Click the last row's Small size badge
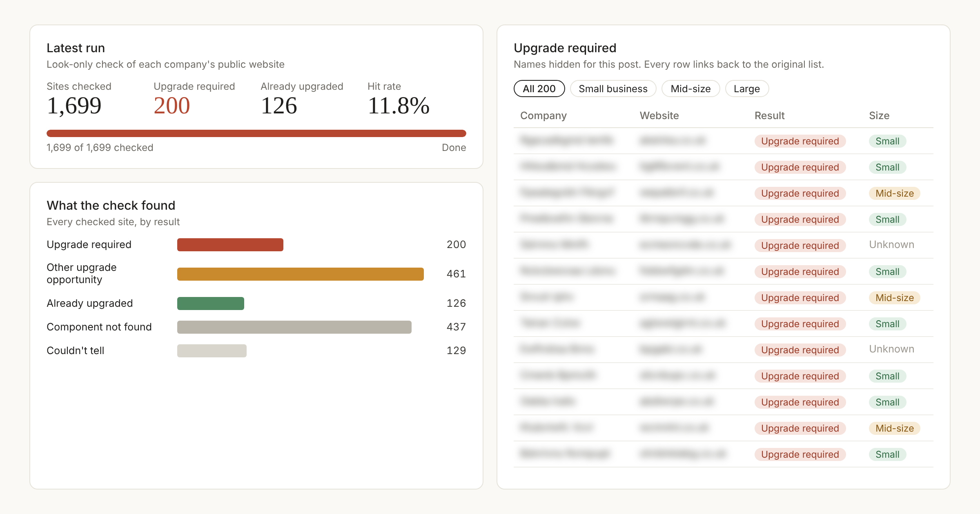The height and width of the screenshot is (514, 980). coord(887,454)
